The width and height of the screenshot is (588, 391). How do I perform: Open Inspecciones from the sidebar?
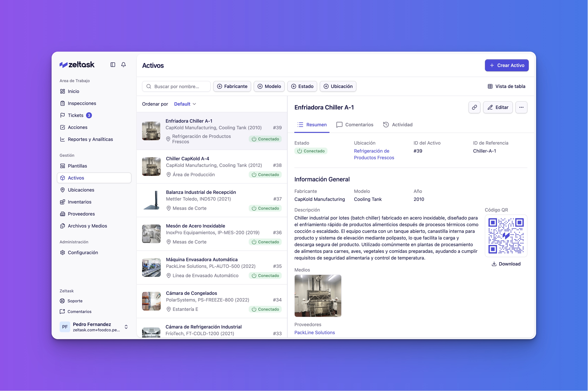point(82,103)
